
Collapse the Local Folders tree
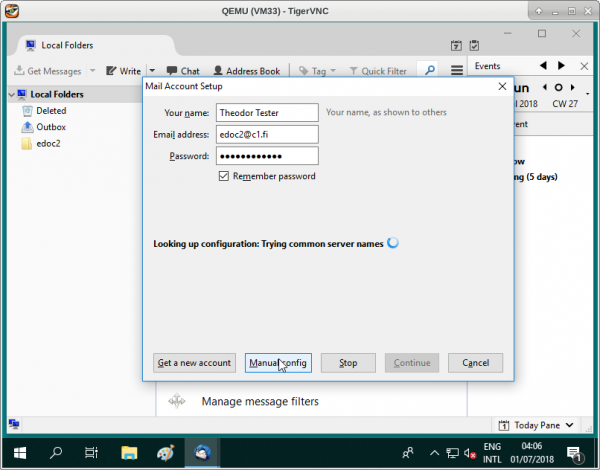click(x=12, y=95)
